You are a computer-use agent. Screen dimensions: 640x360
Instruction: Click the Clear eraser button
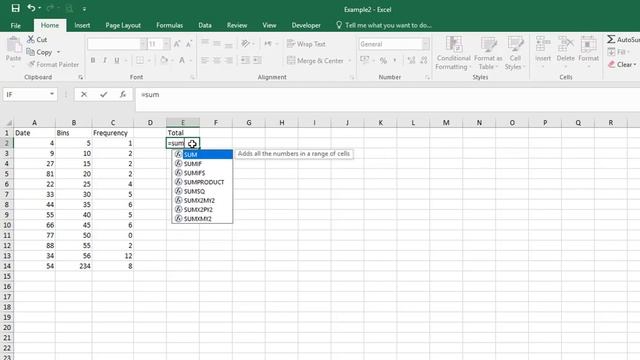pos(622,64)
